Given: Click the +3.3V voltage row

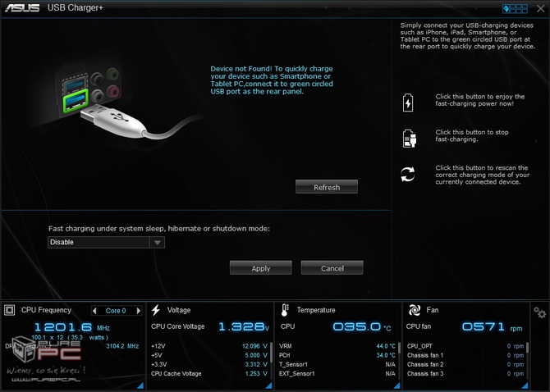Looking at the screenshot, I should click(209, 364).
